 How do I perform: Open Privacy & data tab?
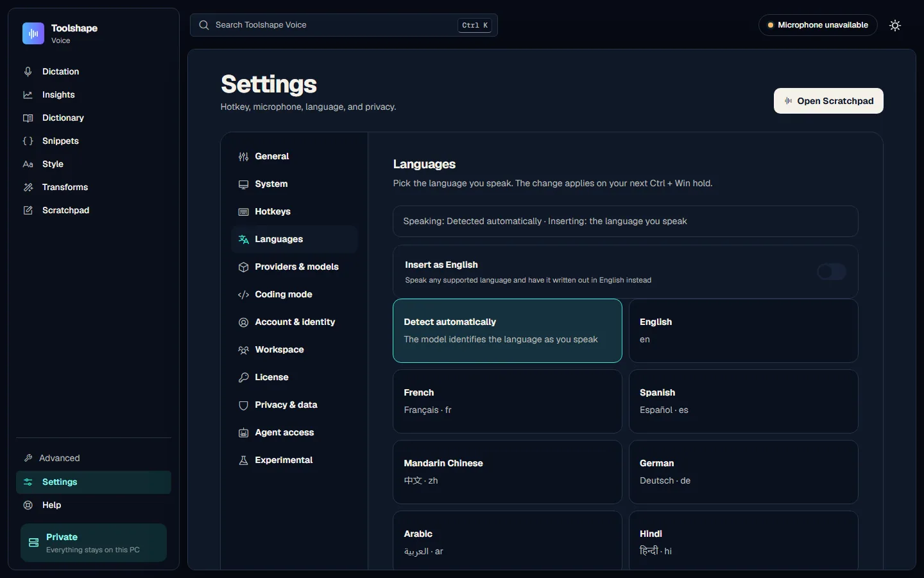tap(294, 405)
